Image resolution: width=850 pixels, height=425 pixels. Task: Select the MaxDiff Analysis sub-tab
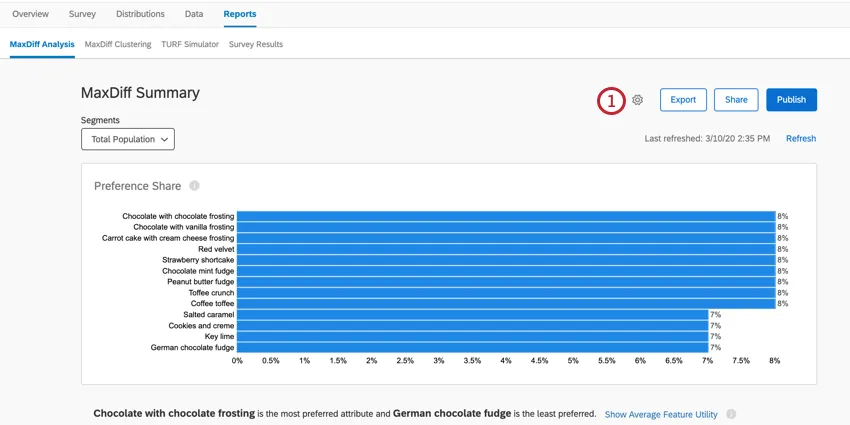(x=42, y=44)
